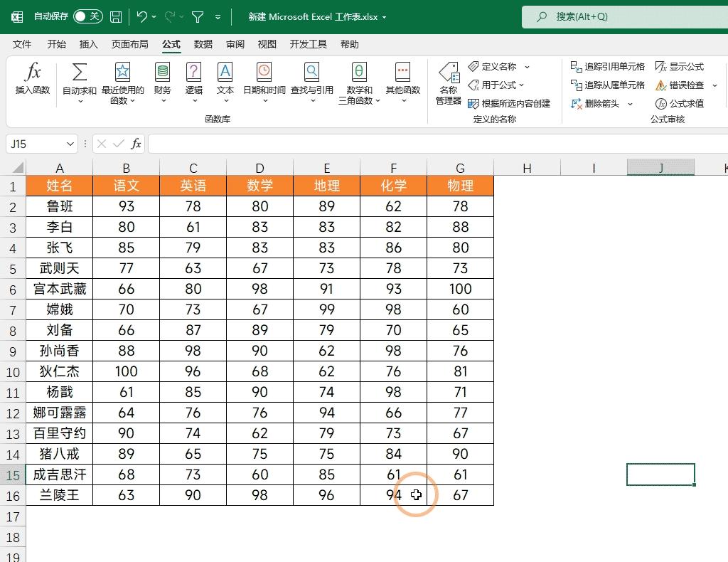Viewport: 728px width, 562px height.
Task: Click Error Checking (错误检查) icon
Action: coord(680,85)
